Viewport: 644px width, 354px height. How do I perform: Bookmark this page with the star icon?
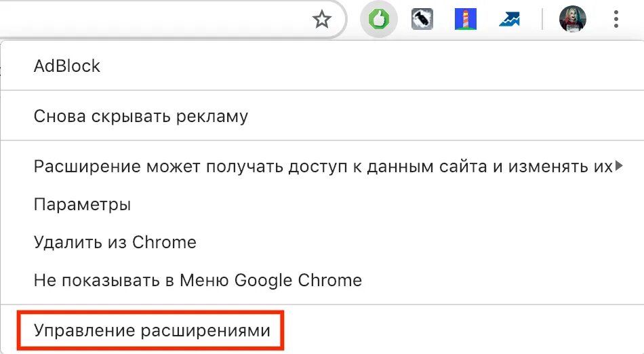[321, 19]
